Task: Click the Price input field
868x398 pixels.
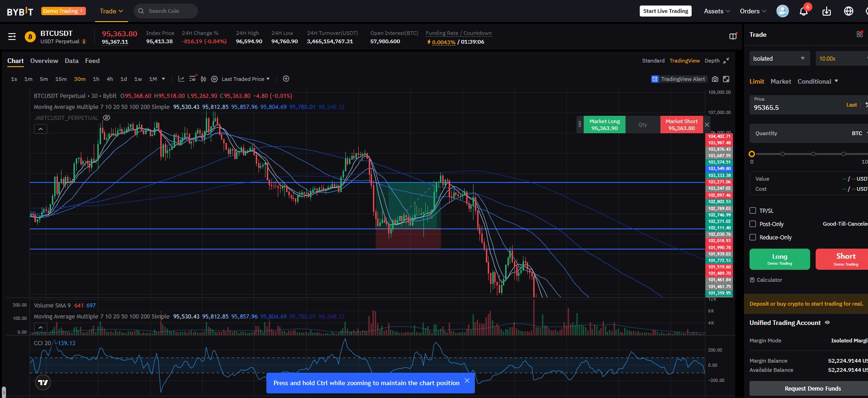Action: pyautogui.click(x=808, y=105)
